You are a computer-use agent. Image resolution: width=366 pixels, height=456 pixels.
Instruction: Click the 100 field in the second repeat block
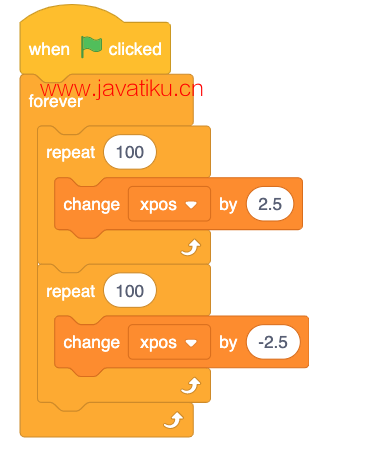pos(130,291)
